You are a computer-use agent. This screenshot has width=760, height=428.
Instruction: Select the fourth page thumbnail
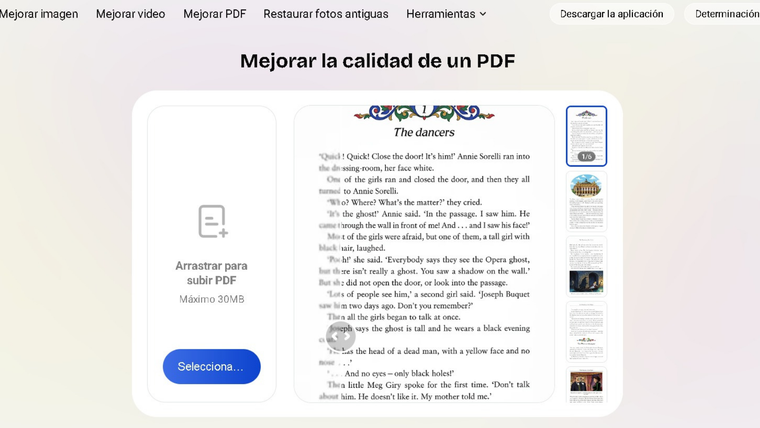[x=586, y=331]
